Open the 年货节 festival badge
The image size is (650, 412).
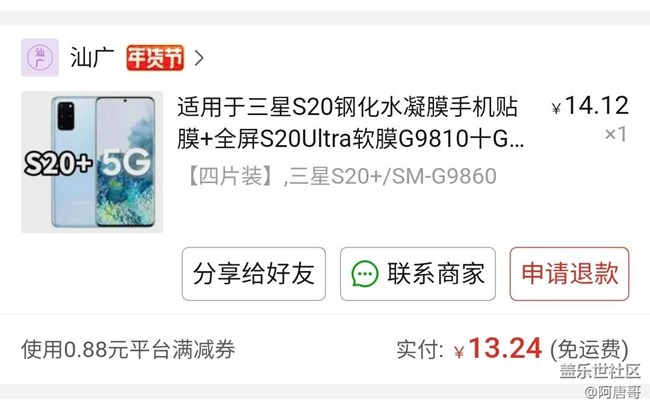coord(155,58)
